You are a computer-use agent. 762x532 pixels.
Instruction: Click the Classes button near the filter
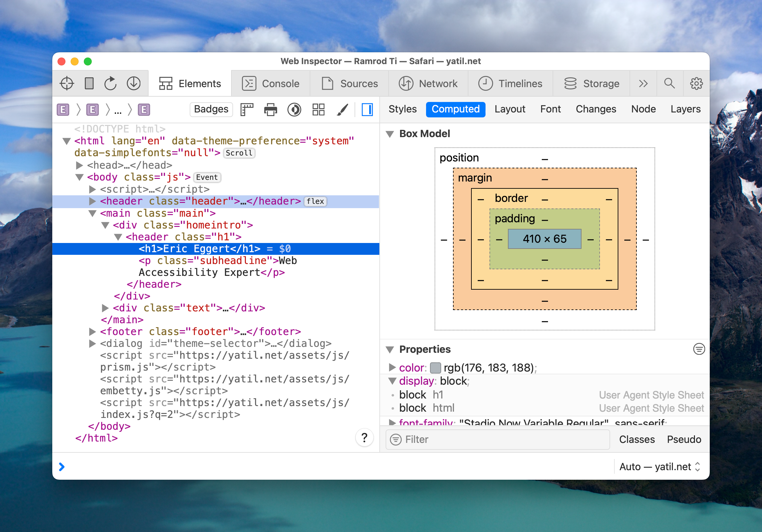tap(637, 439)
